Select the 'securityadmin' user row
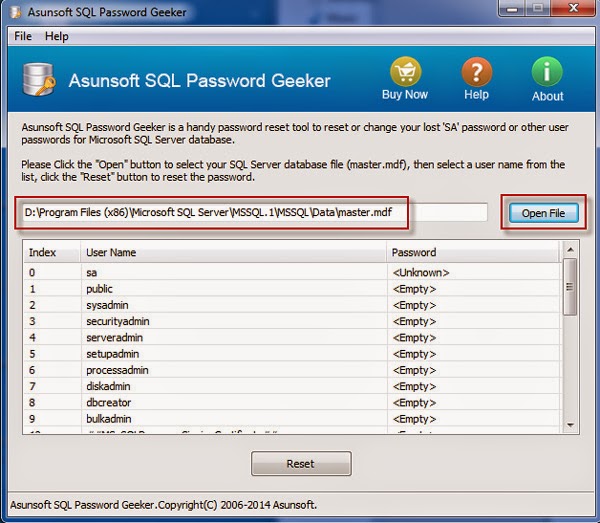 292,321
